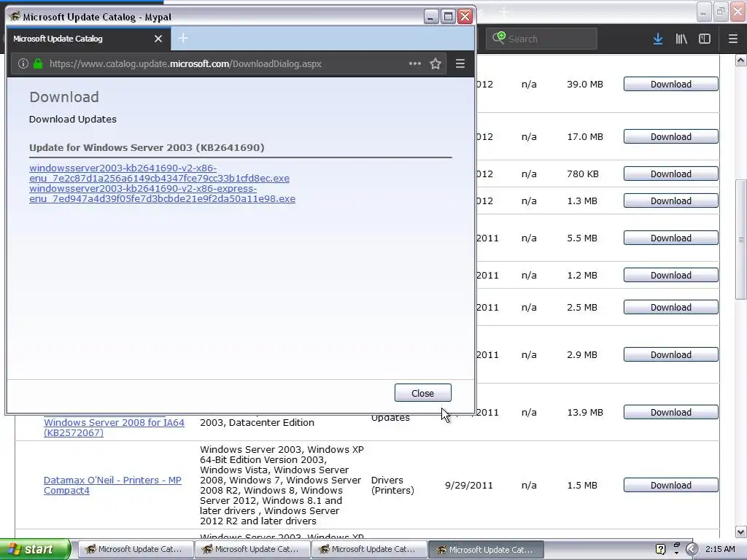Click Download for the 1.5 MB driver
Screen dimensions: 747x560
click(671, 485)
